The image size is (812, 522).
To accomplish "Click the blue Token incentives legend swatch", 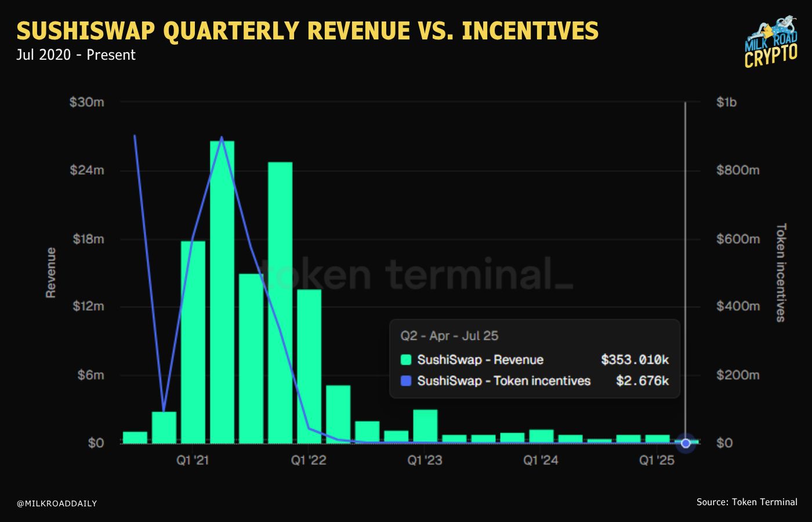I will coord(406,381).
